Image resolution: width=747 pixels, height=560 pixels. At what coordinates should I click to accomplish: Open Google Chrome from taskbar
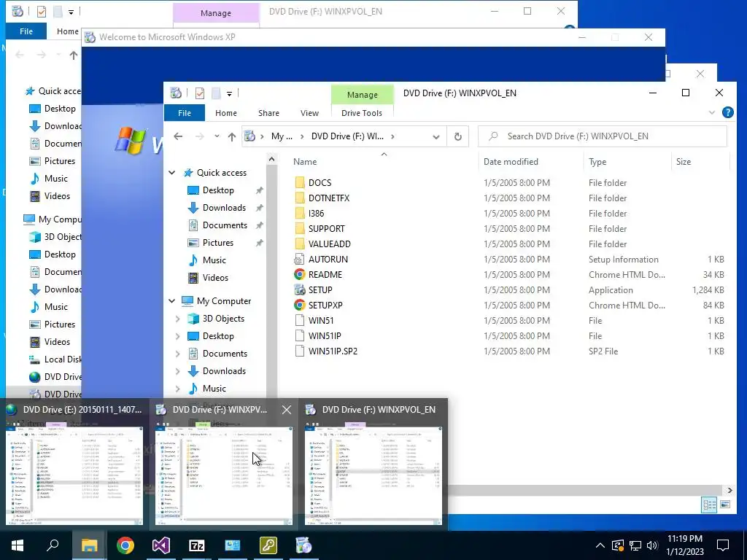tap(125, 545)
